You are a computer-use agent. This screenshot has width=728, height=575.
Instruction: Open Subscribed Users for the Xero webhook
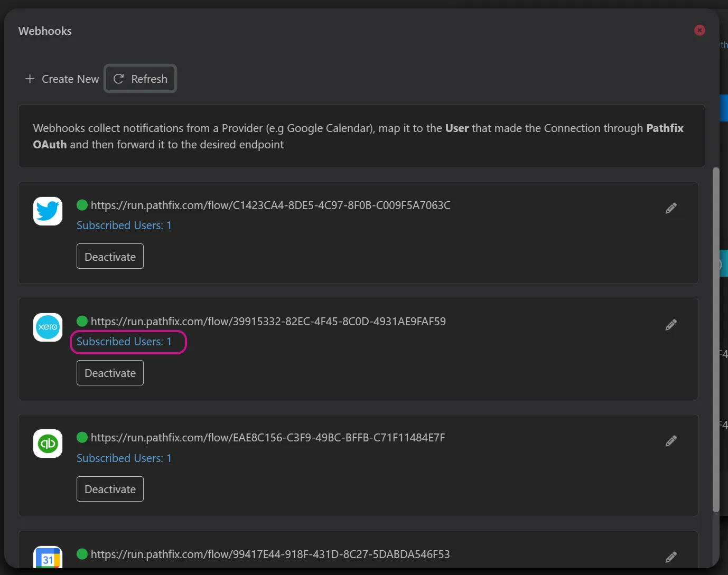click(x=124, y=342)
